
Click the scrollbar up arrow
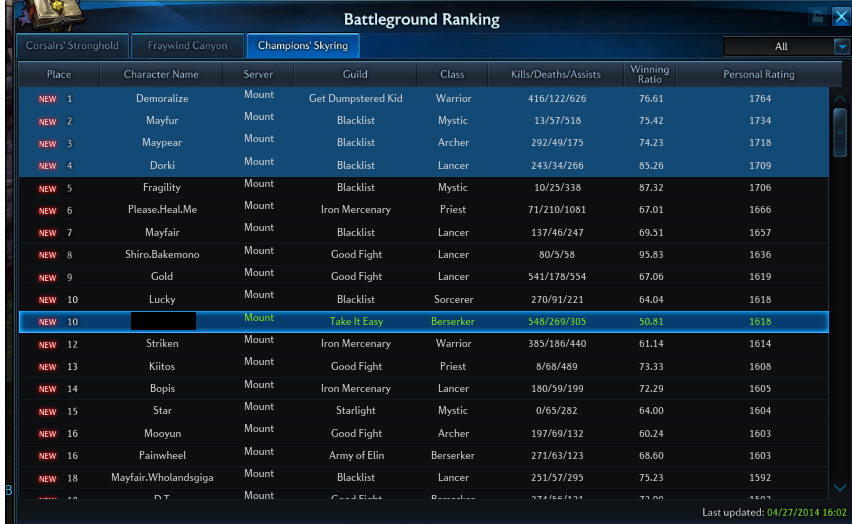(840, 98)
